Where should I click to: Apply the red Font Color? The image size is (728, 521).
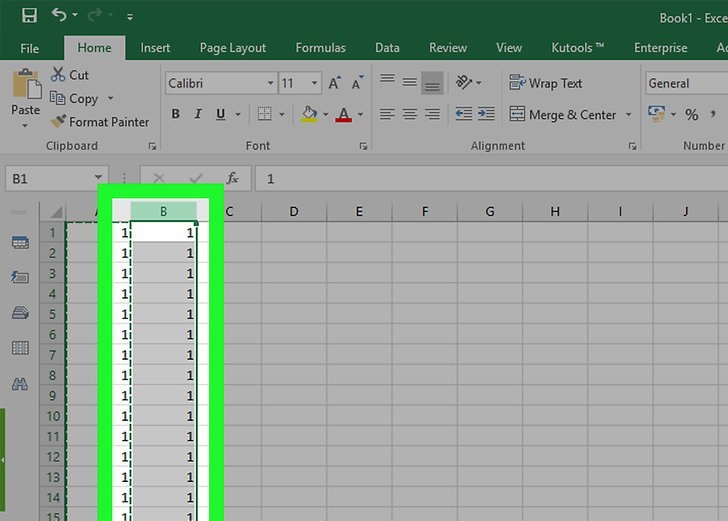point(344,114)
